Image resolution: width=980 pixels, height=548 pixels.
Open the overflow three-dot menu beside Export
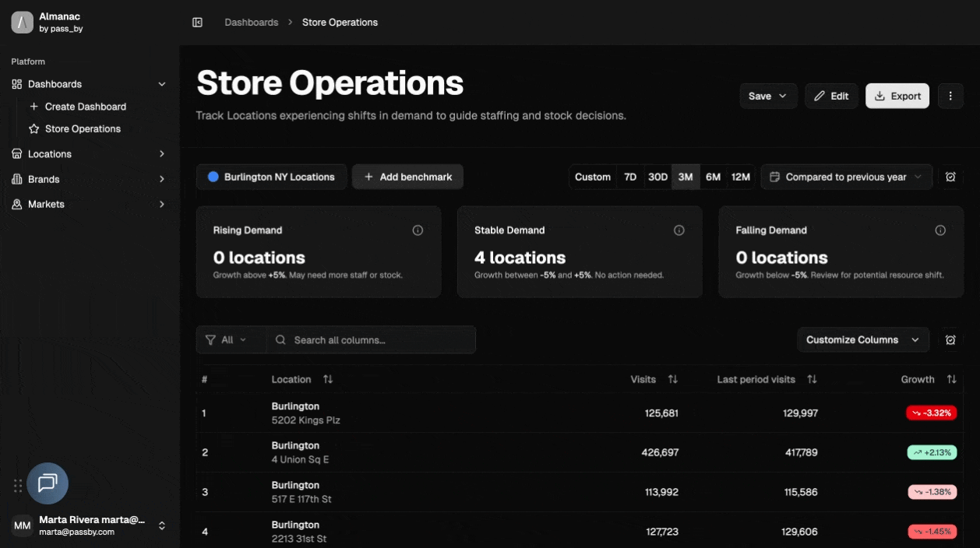point(950,95)
